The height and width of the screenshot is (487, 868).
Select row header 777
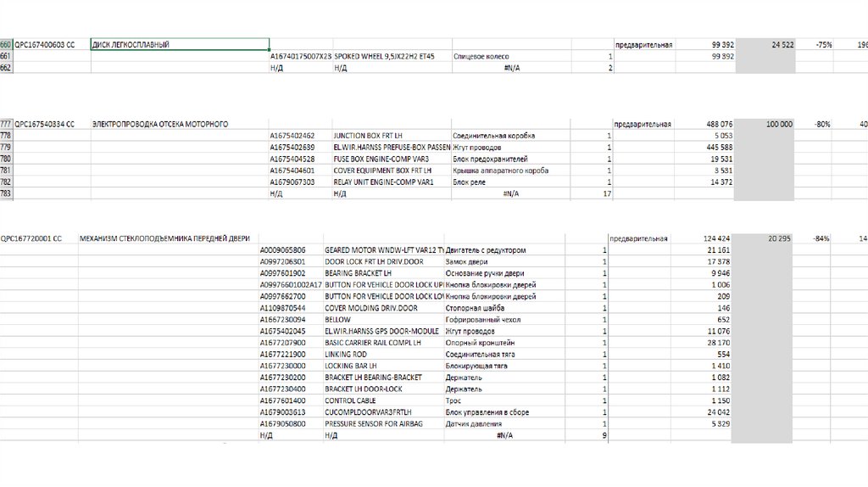point(6,124)
